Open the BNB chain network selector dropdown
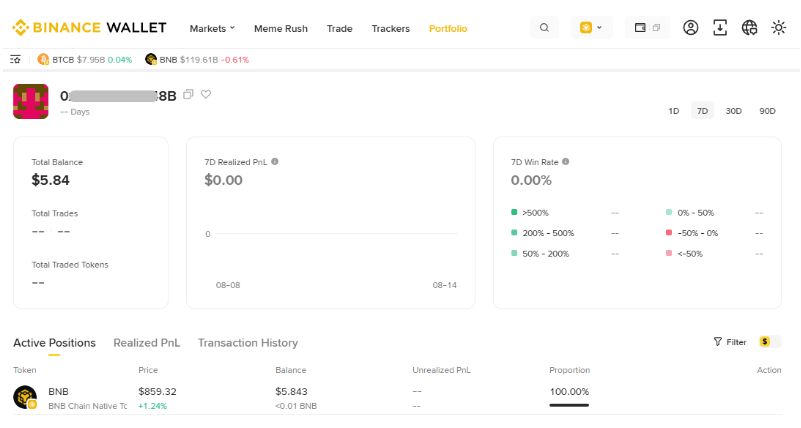This screenshot has width=801, height=428. (x=590, y=28)
